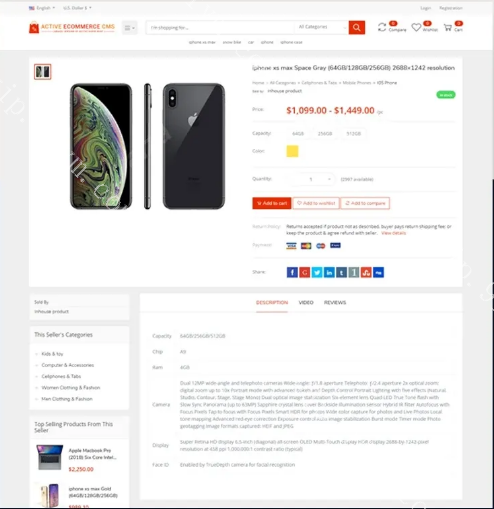Screen dimensions: 494x509
Task: Open the Compare icon in header
Action: pos(382,27)
